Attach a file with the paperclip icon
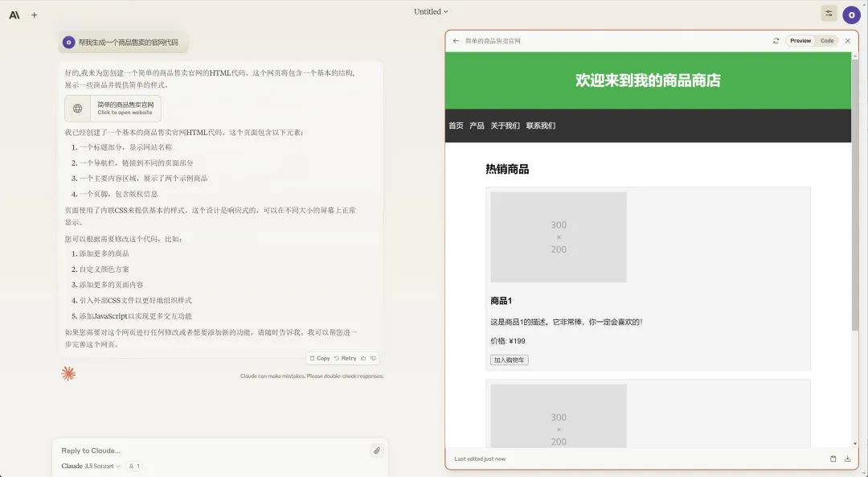 coord(377,450)
